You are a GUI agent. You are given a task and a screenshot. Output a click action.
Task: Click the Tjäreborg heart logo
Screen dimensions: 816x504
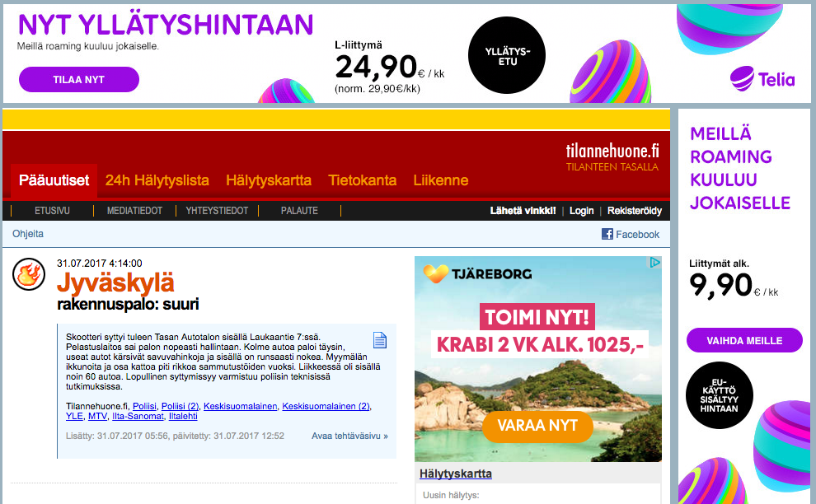[435, 273]
